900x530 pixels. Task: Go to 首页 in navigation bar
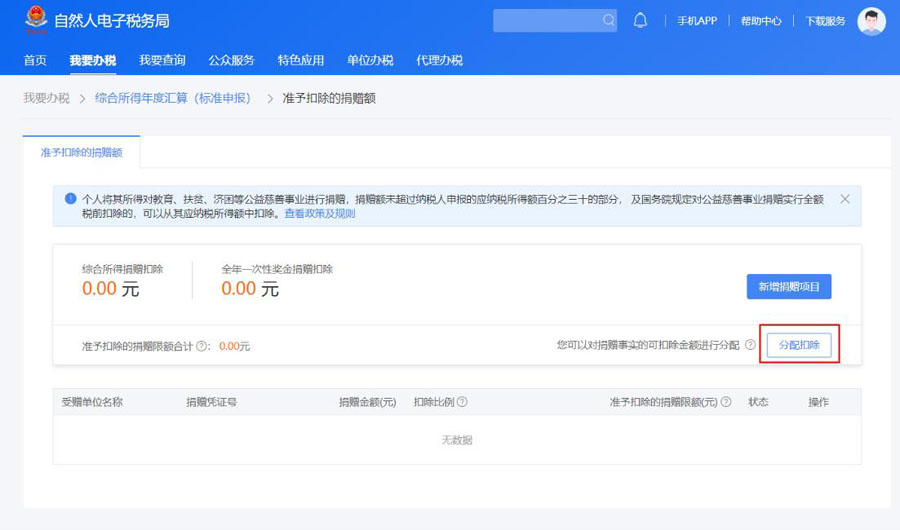click(35, 60)
